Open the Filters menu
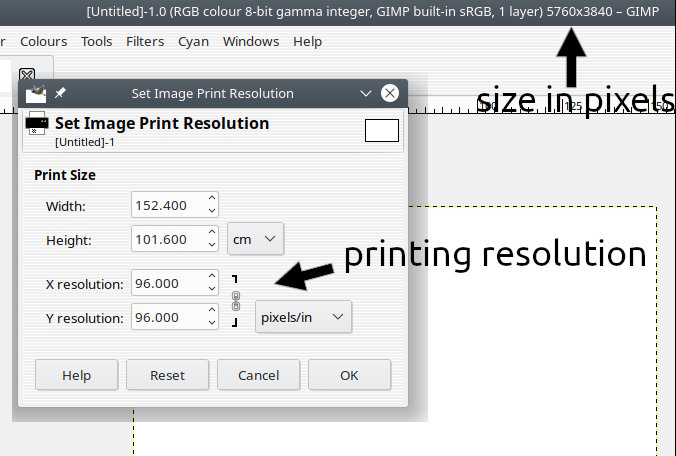 point(145,41)
